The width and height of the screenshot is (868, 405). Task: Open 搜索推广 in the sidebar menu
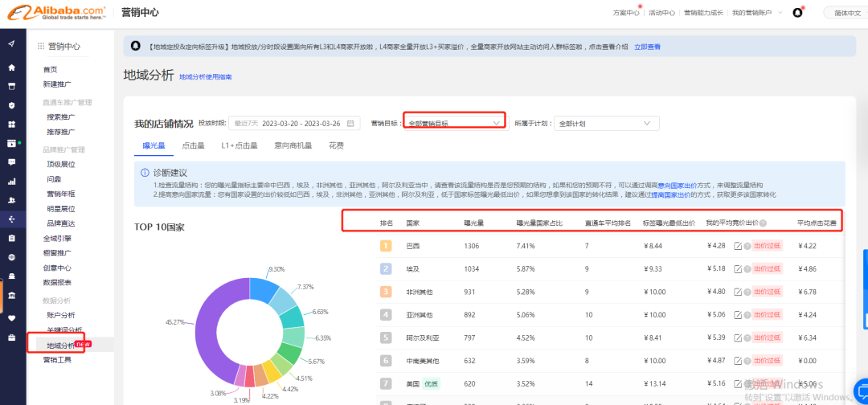61,117
